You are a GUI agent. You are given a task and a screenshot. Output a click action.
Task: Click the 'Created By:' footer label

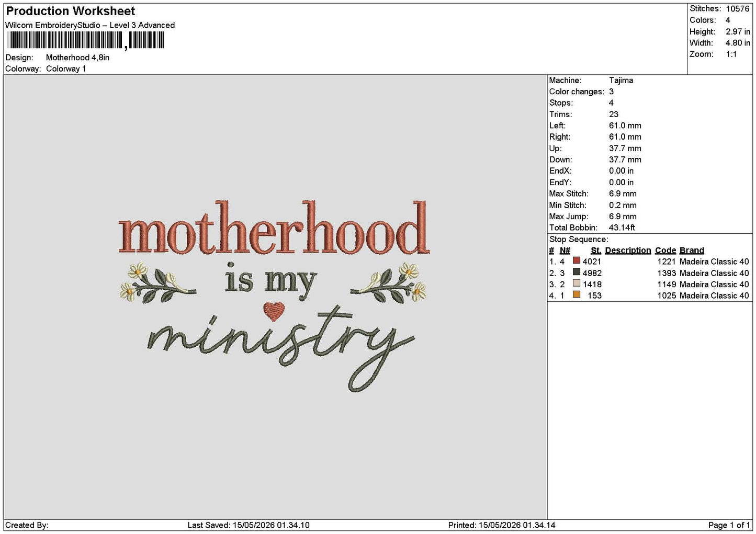pyautogui.click(x=27, y=525)
